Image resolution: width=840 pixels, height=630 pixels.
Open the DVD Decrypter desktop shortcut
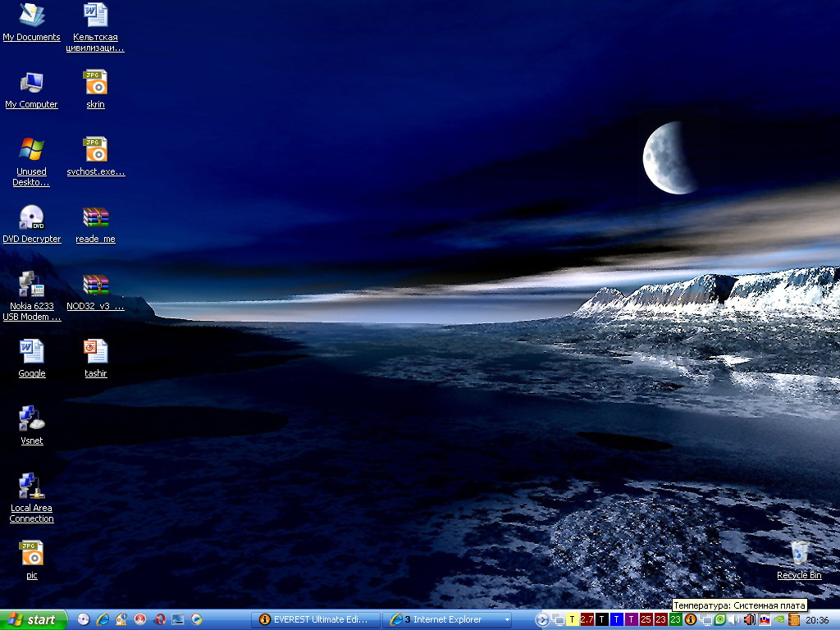(31, 218)
